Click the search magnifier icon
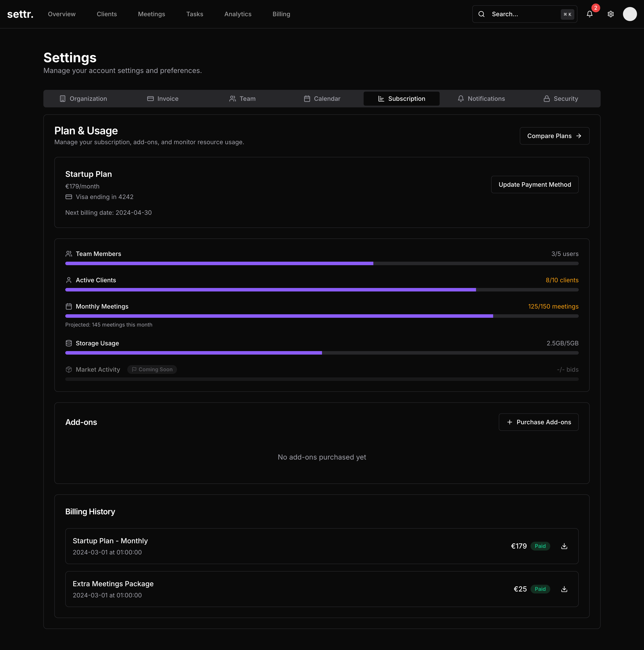Viewport: 644px width, 650px height. click(481, 14)
